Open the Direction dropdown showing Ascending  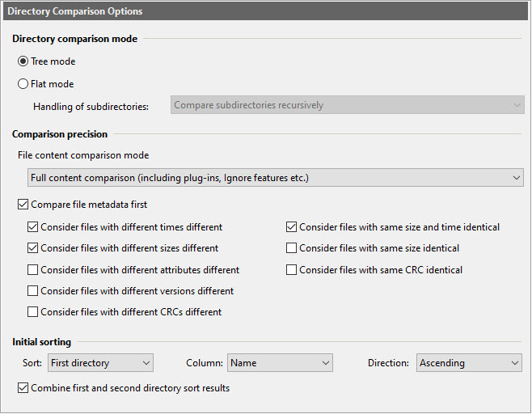pyautogui.click(x=469, y=363)
